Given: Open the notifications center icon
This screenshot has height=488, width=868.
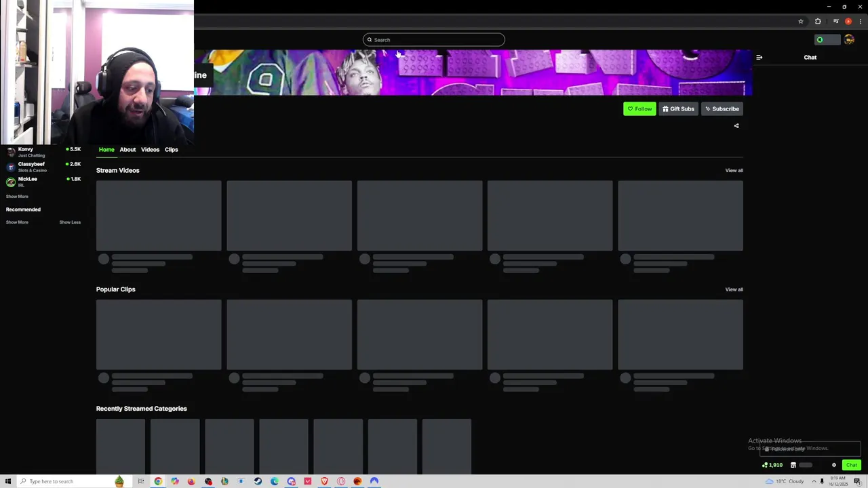Looking at the screenshot, I should click(x=857, y=482).
